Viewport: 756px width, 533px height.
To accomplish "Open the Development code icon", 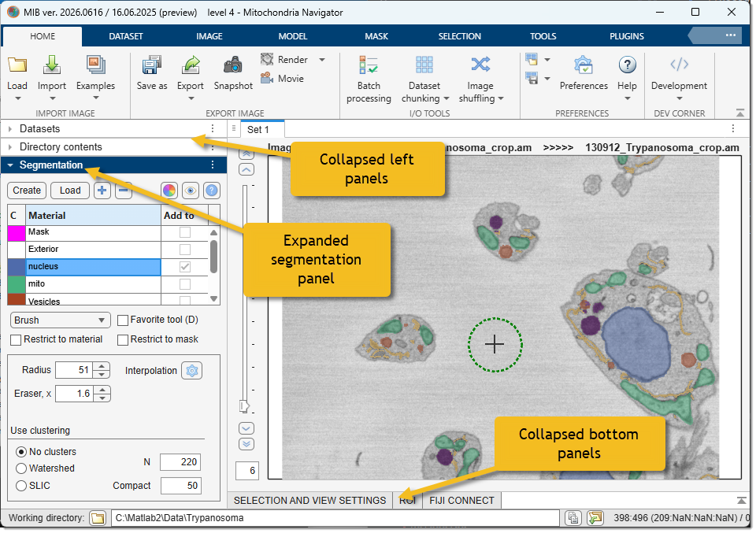I will point(679,65).
